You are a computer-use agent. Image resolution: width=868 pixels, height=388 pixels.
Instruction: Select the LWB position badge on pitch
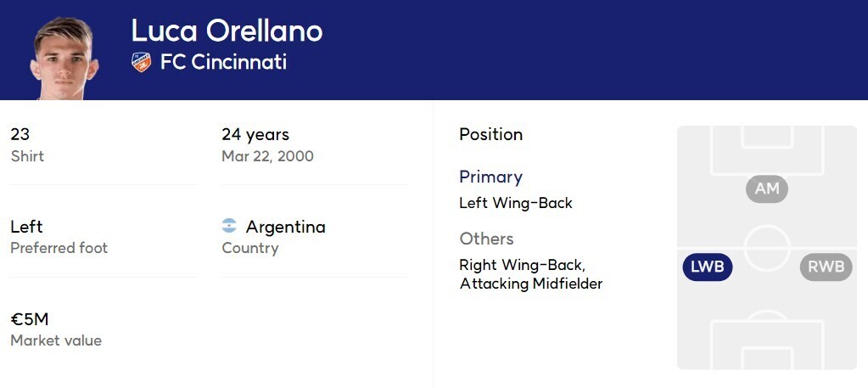pyautogui.click(x=708, y=267)
